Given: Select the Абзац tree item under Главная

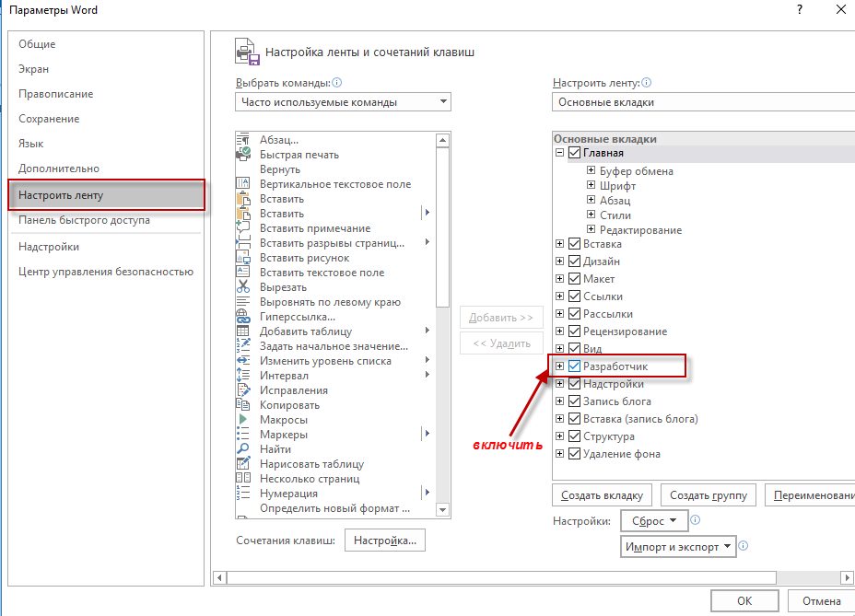Looking at the screenshot, I should click(615, 200).
